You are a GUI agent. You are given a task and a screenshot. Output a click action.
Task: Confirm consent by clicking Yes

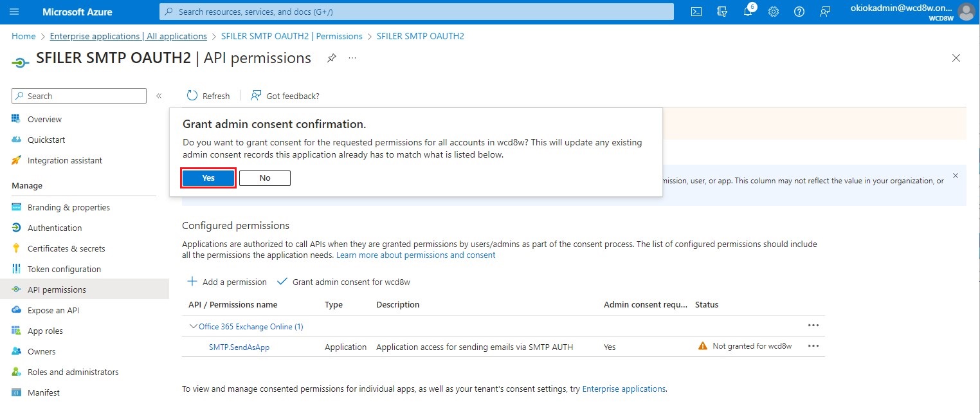coord(208,178)
